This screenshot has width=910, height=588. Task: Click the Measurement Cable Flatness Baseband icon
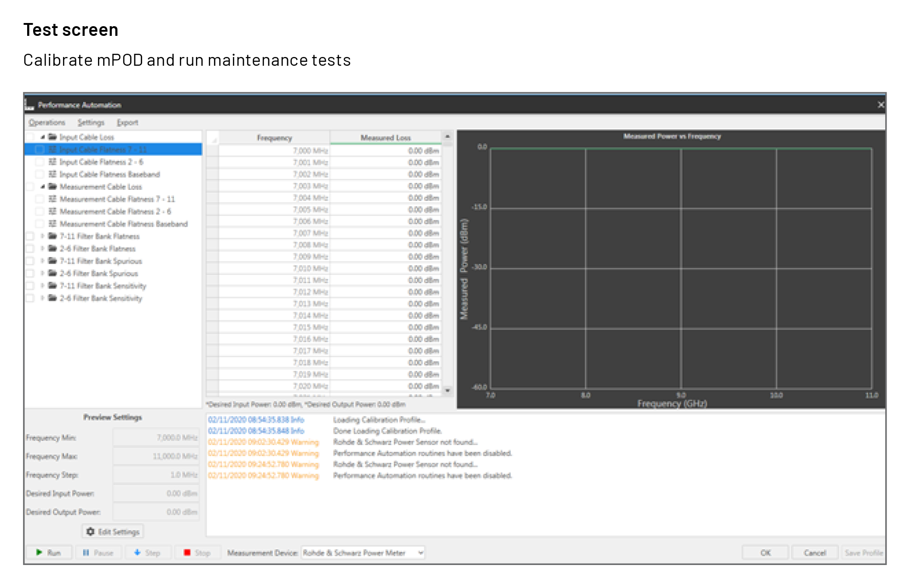click(52, 224)
